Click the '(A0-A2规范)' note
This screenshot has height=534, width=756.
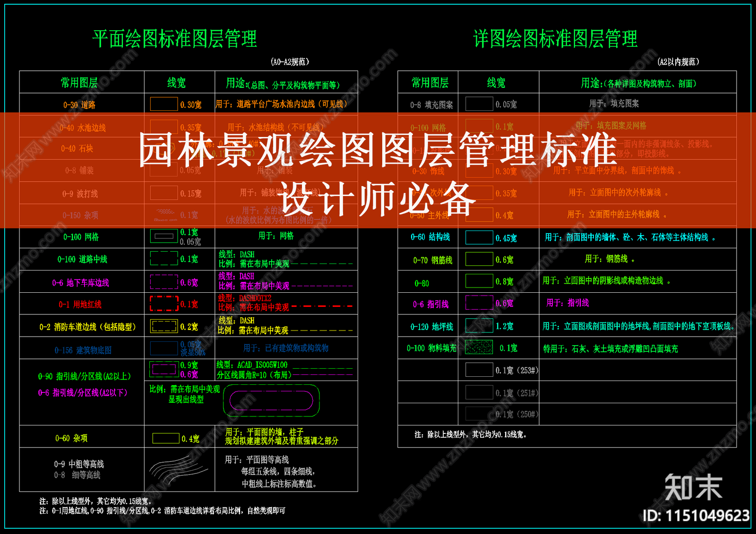[x=290, y=62]
